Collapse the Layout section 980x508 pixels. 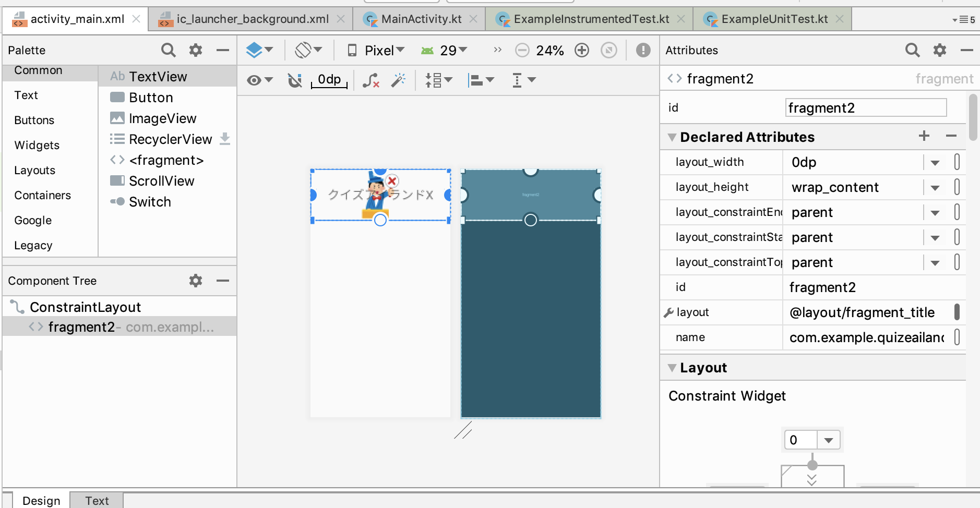point(672,368)
